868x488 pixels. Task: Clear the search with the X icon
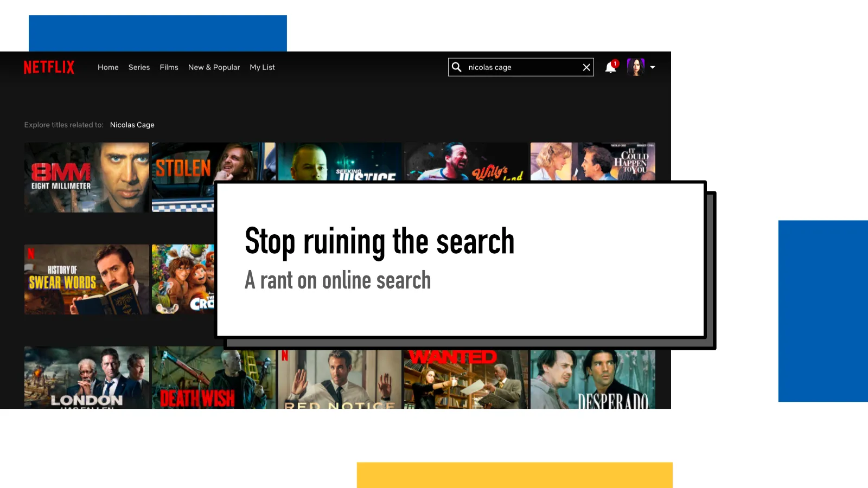coord(586,67)
